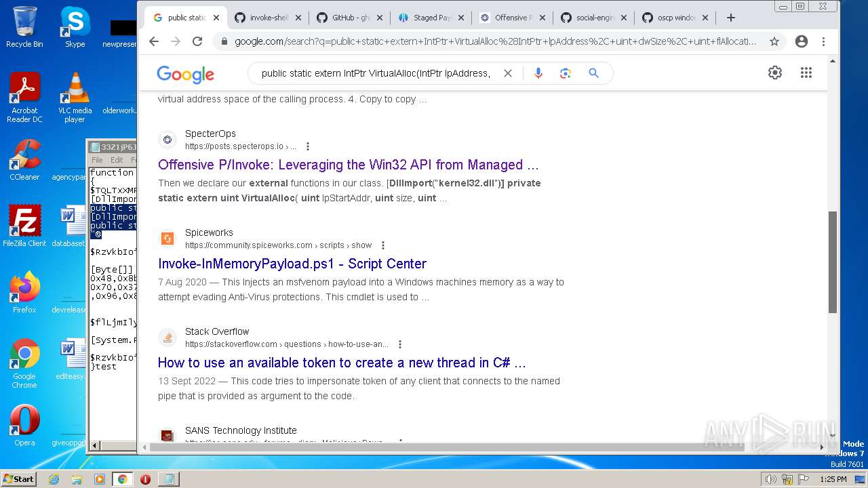Open the CCleaner desktop shortcut
The image size is (868, 488).
(24, 161)
